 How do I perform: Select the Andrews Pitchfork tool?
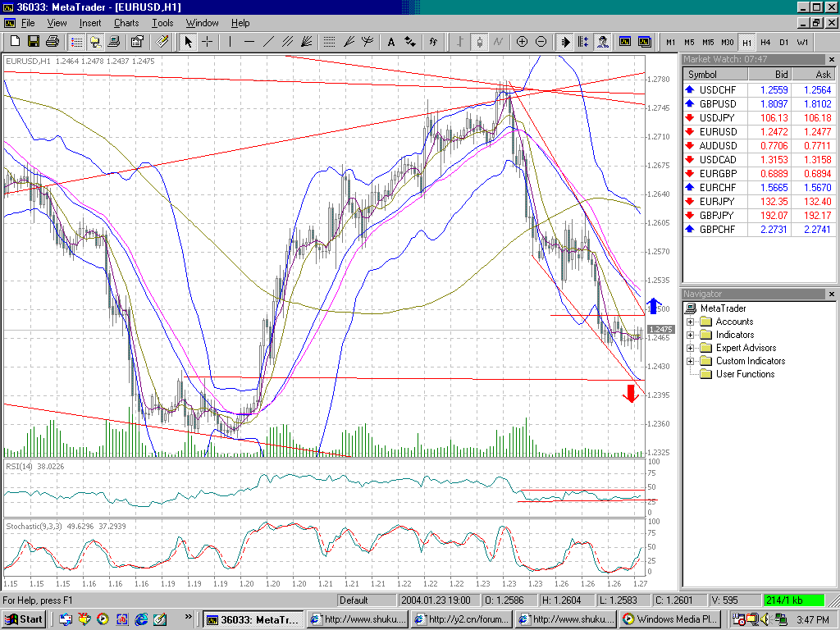[x=367, y=41]
